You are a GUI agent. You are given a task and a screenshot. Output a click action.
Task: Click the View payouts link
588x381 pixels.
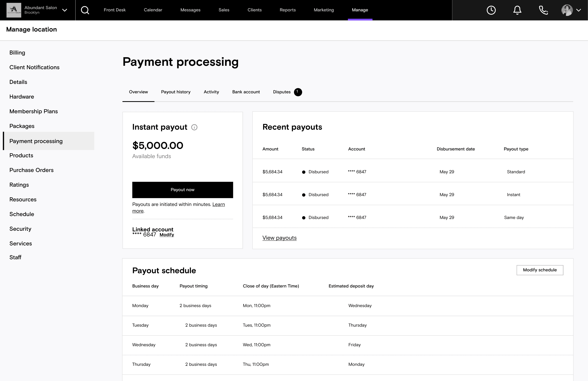click(x=279, y=238)
